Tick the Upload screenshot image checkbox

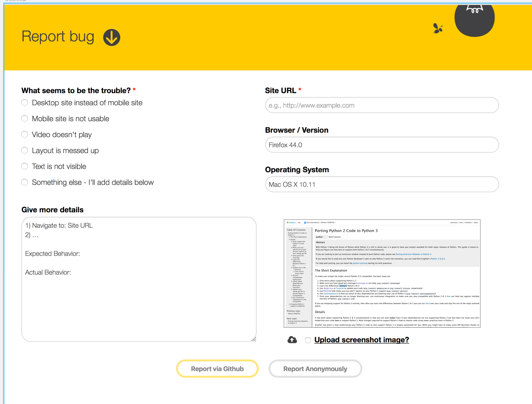(x=308, y=340)
